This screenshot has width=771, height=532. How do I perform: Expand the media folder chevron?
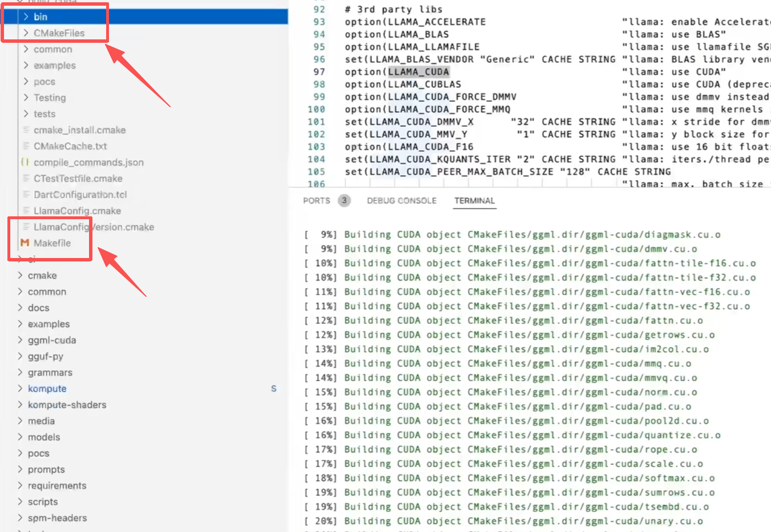tap(20, 421)
